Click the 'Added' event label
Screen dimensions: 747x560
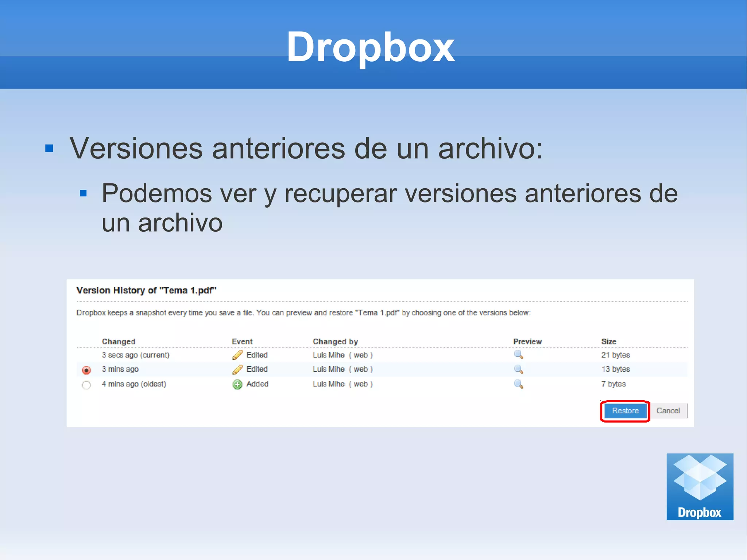[x=257, y=384]
